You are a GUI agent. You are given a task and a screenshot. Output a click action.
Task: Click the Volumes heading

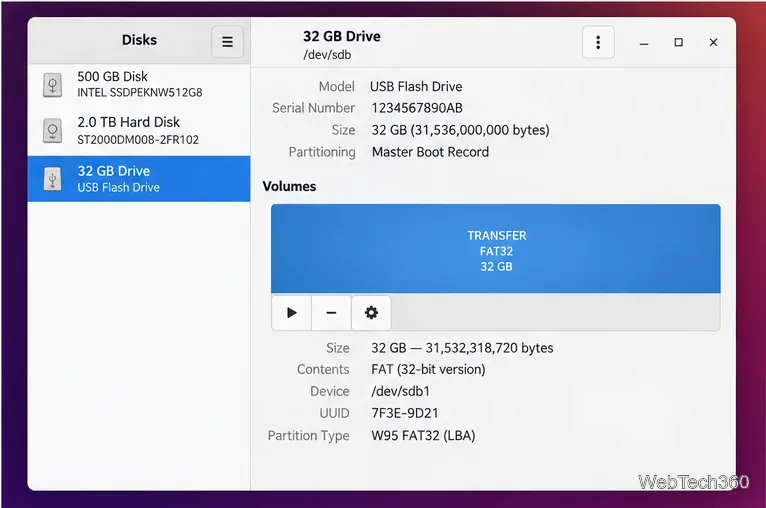(289, 186)
